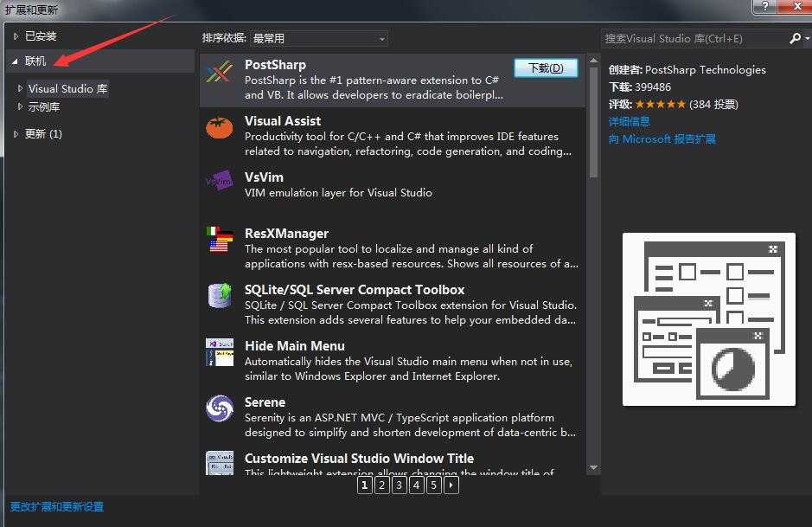
Task: Select the 更新 (1) category
Action: point(43,133)
